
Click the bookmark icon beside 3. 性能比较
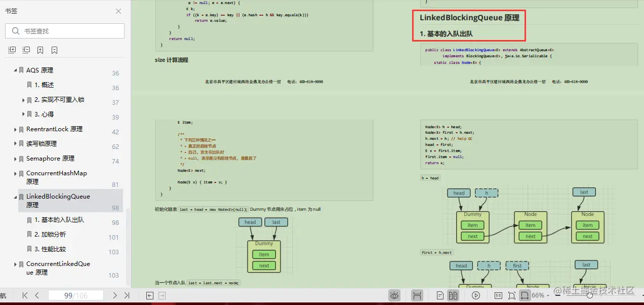coord(29,249)
